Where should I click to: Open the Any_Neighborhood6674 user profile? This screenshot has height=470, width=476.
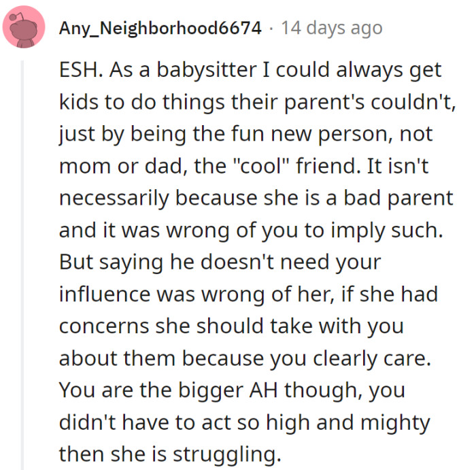(x=160, y=28)
